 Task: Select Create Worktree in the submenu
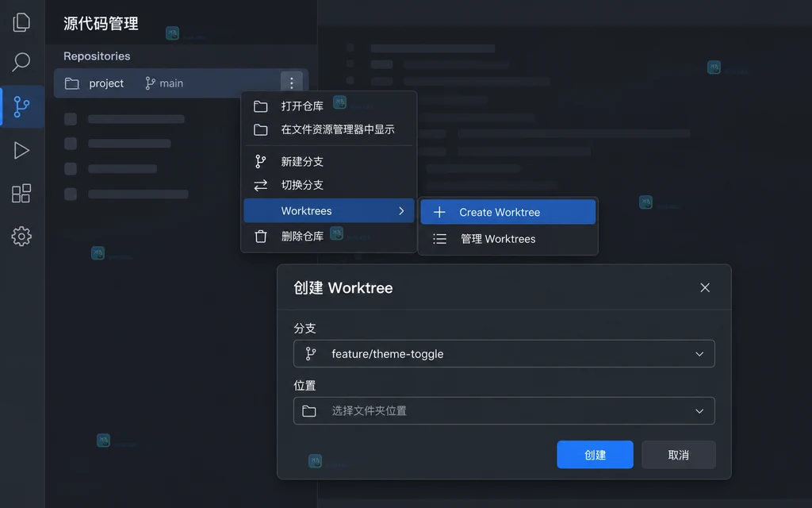click(508, 212)
